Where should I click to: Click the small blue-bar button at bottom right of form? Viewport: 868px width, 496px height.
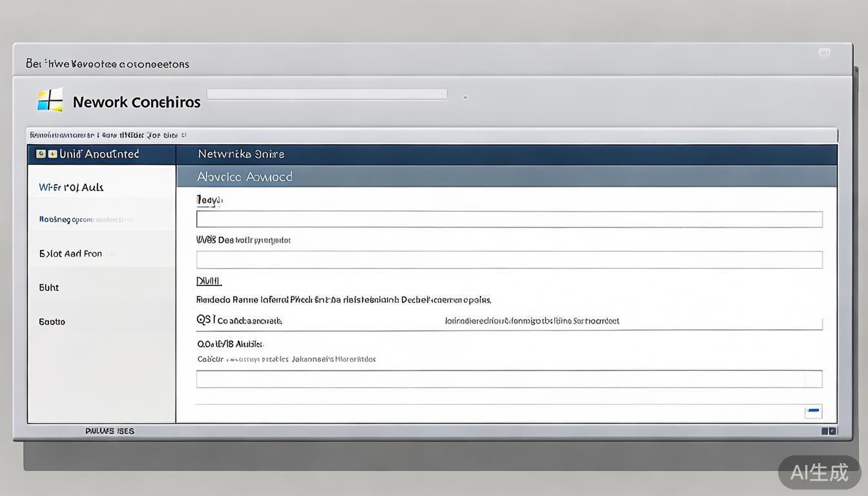point(813,411)
